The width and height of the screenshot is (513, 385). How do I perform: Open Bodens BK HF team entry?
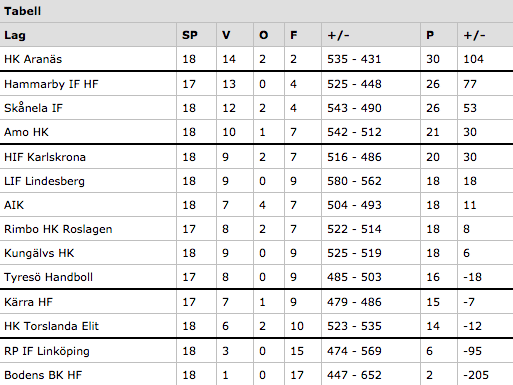pos(43,375)
